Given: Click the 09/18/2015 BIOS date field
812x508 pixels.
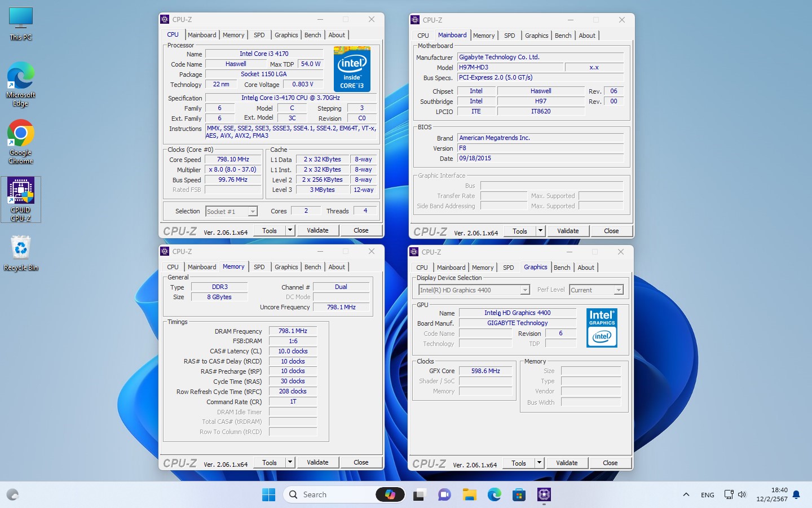Looking at the screenshot, I should [541, 159].
